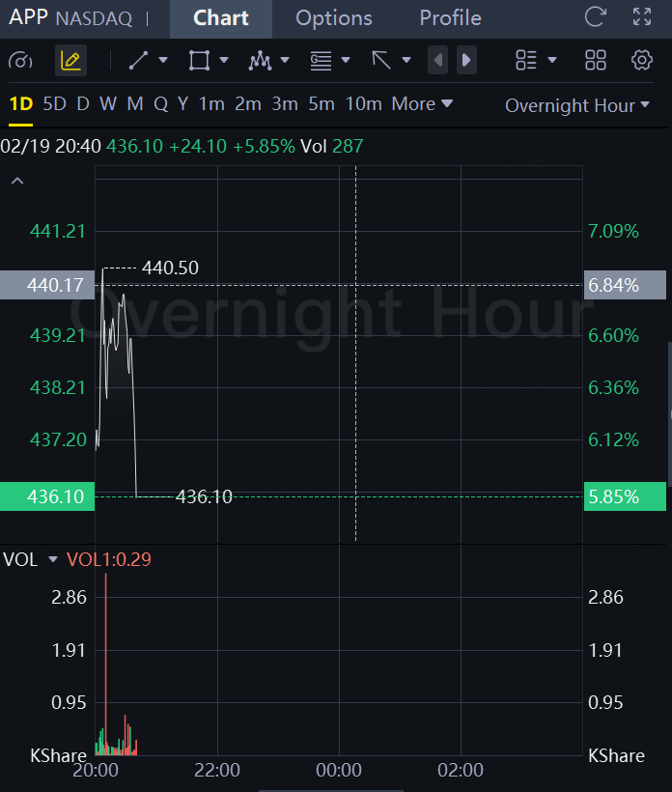Select the rectangle shape tool

[x=199, y=60]
